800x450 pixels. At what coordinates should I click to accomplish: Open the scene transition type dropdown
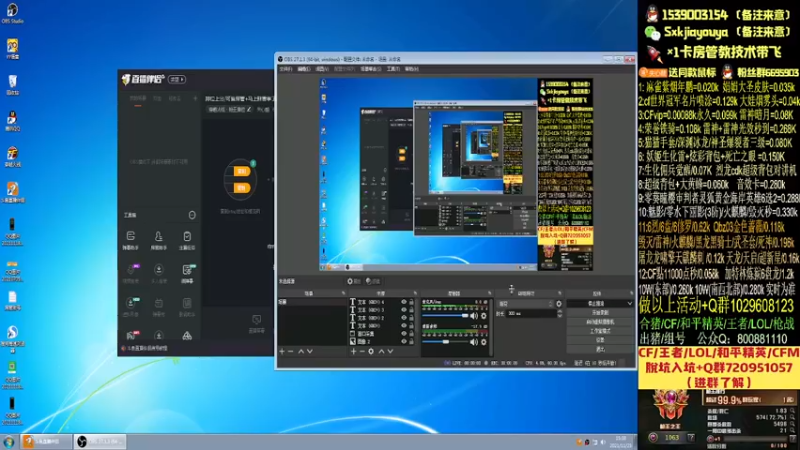[525, 304]
